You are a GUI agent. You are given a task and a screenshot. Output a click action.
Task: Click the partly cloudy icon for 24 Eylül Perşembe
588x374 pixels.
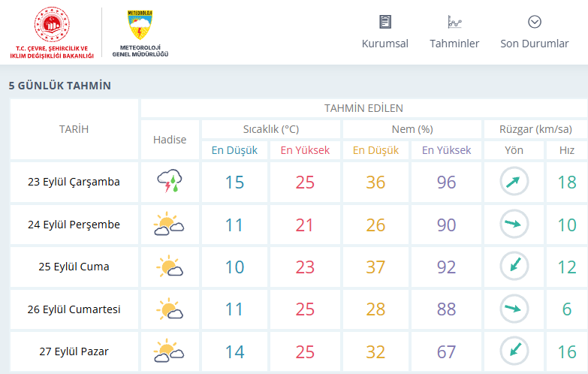(x=169, y=224)
